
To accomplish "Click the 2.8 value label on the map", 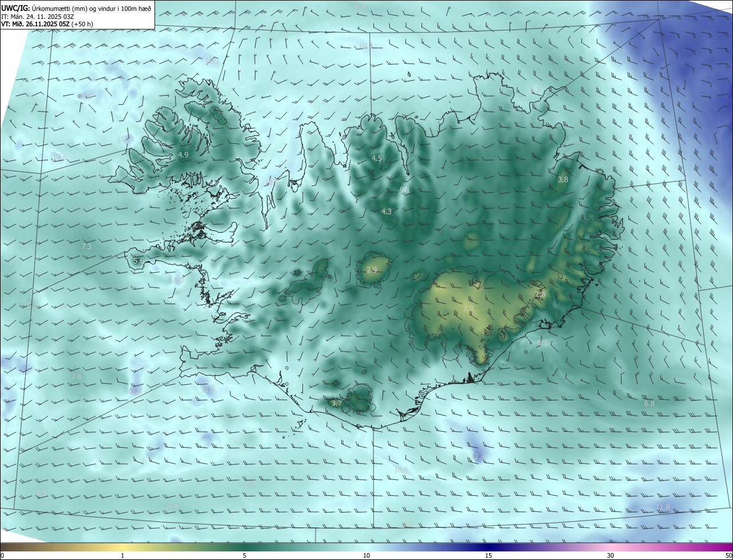I will [x=539, y=293].
